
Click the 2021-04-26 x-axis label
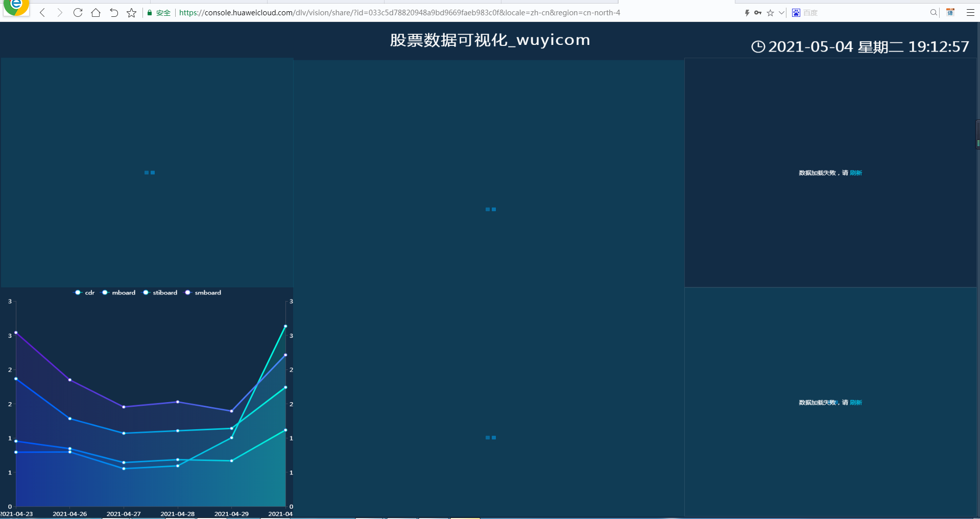pyautogui.click(x=70, y=514)
